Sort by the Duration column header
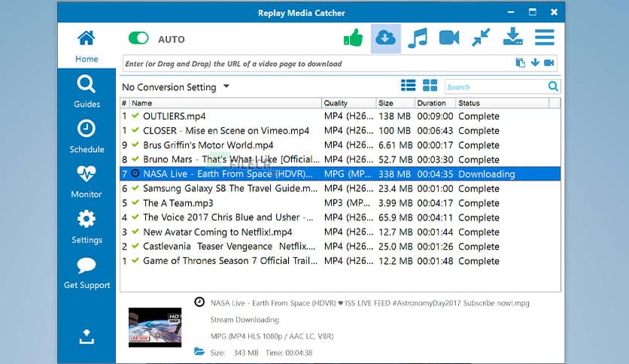 click(x=435, y=103)
